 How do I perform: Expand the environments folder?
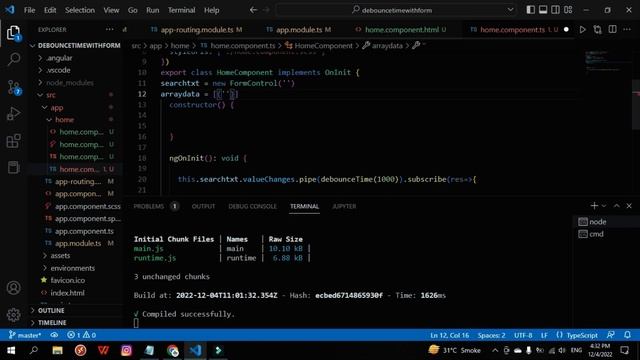click(72, 268)
